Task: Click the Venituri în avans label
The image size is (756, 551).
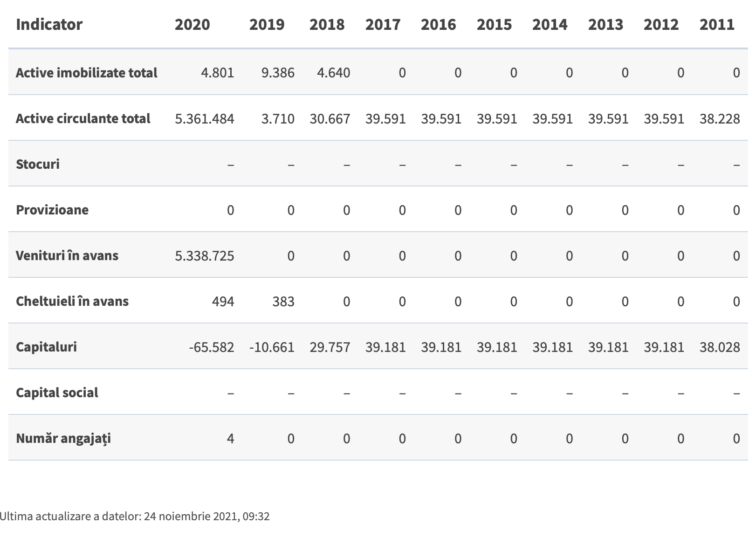Action: pos(67,255)
